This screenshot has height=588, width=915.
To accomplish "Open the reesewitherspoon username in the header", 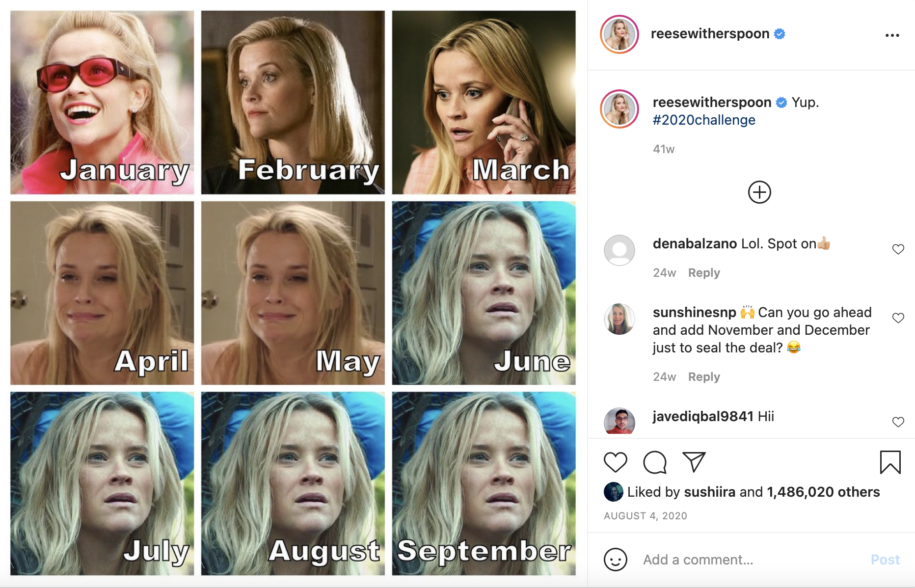I will pyautogui.click(x=710, y=34).
